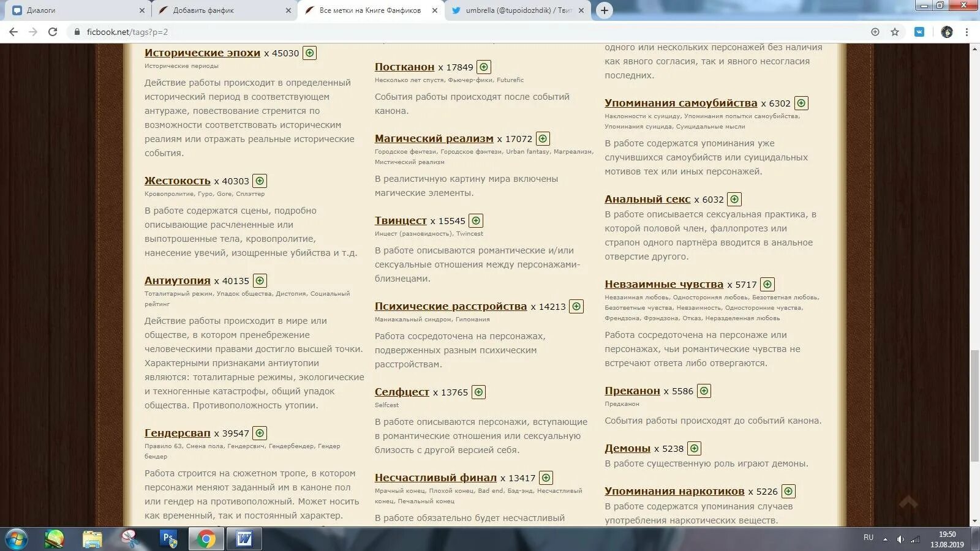Open the Windows Start menu
The height and width of the screenshot is (551, 980).
point(17,539)
